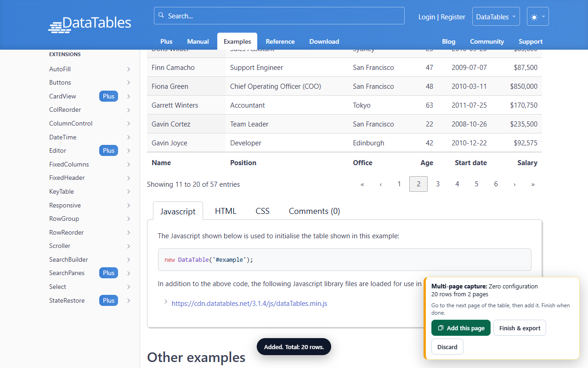Click the Plus badge beside CardView
Screen dimensions: 588x368
(109, 96)
